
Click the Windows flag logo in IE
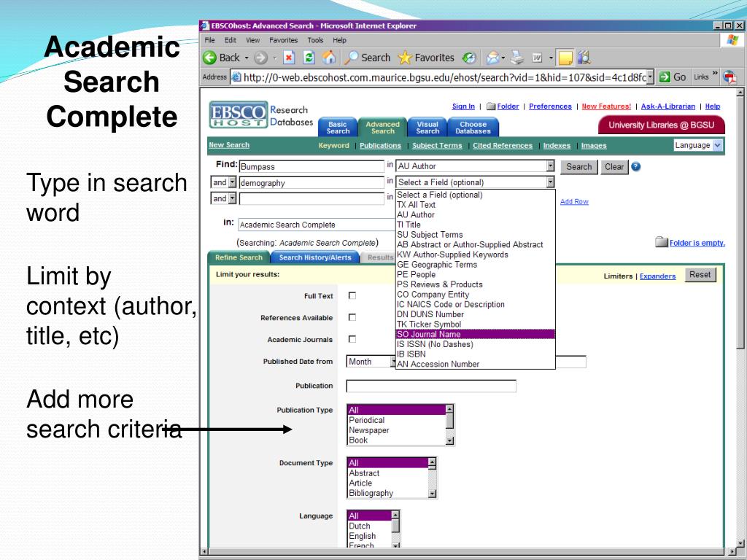pyautogui.click(x=732, y=40)
